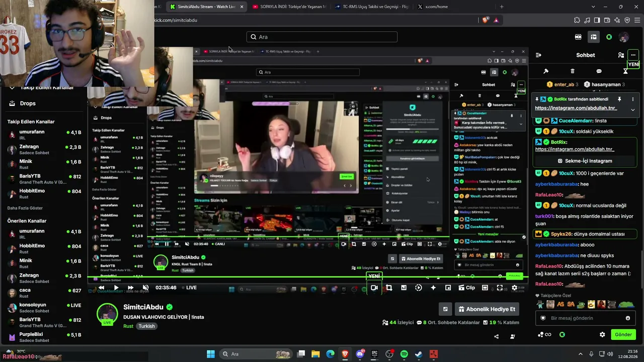Open Drops in the sidebar
The height and width of the screenshot is (362, 644).
point(28,104)
